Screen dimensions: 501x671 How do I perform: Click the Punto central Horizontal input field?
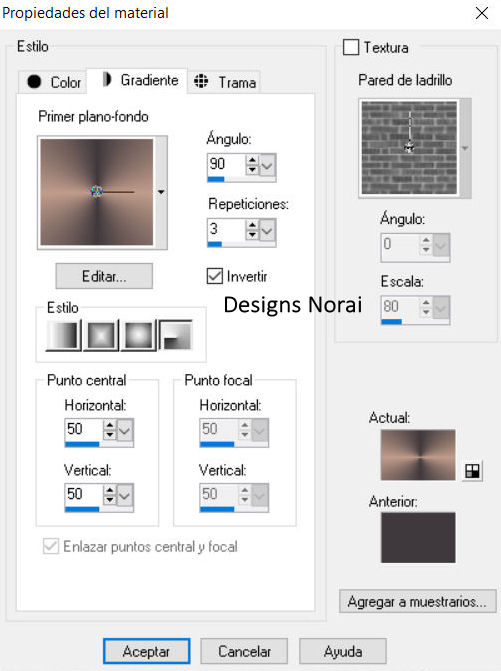83,429
